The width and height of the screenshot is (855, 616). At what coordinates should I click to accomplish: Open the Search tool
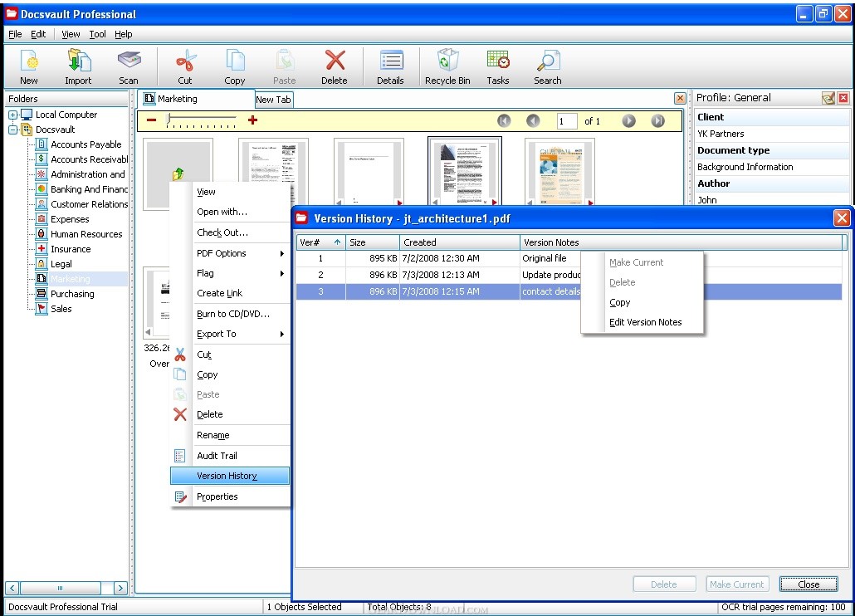pyautogui.click(x=548, y=66)
